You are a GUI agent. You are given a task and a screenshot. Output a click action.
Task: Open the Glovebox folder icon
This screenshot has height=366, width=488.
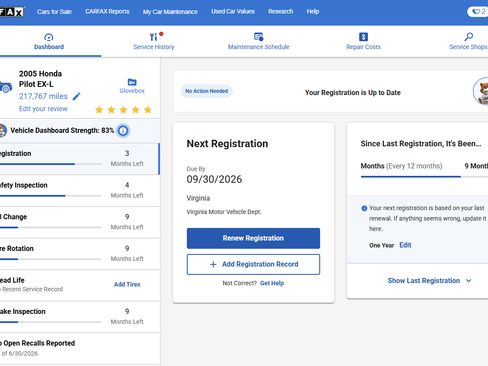click(132, 82)
